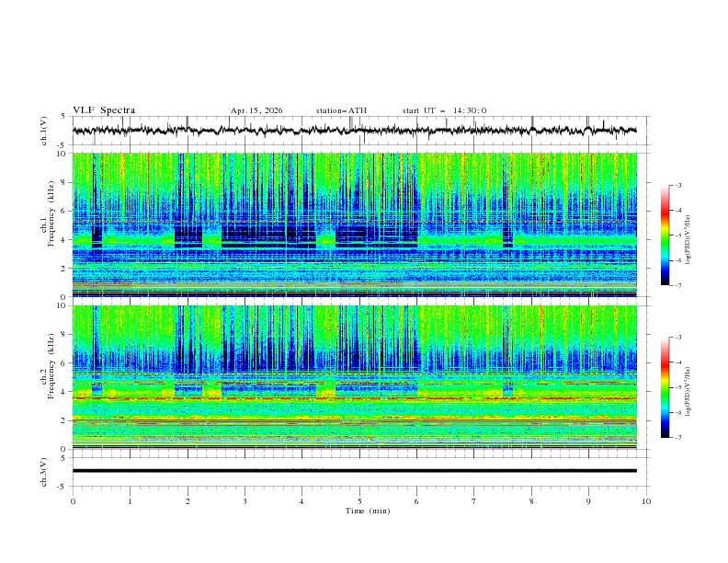728x563 pixels.
Task: Click the time axis tick label "7"
Action: pyautogui.click(x=474, y=501)
